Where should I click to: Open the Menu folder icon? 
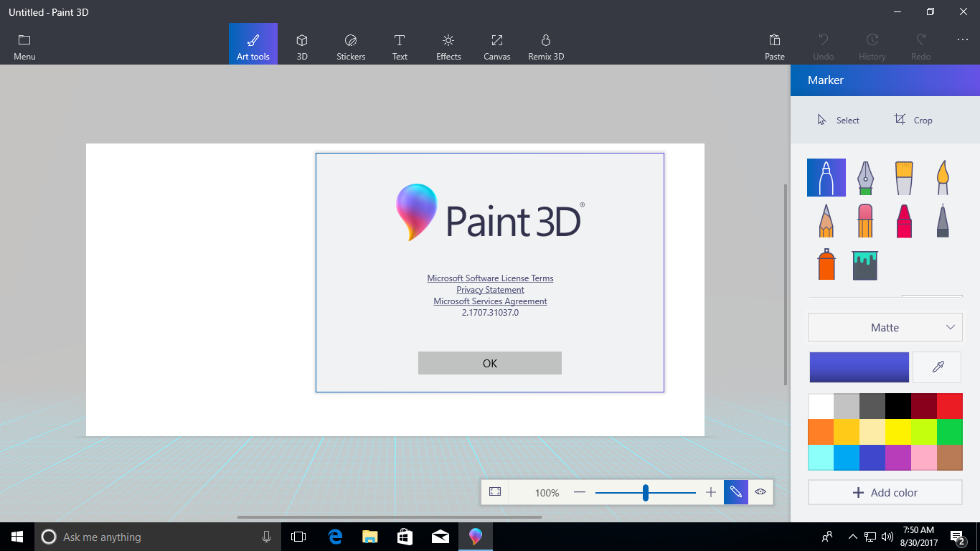coord(24,40)
